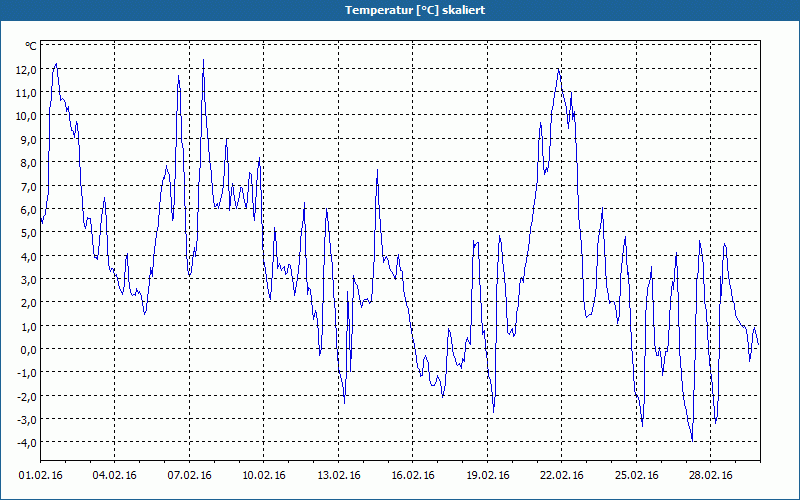
Task: Click the 07.02.16 date label
Action: 189,476
